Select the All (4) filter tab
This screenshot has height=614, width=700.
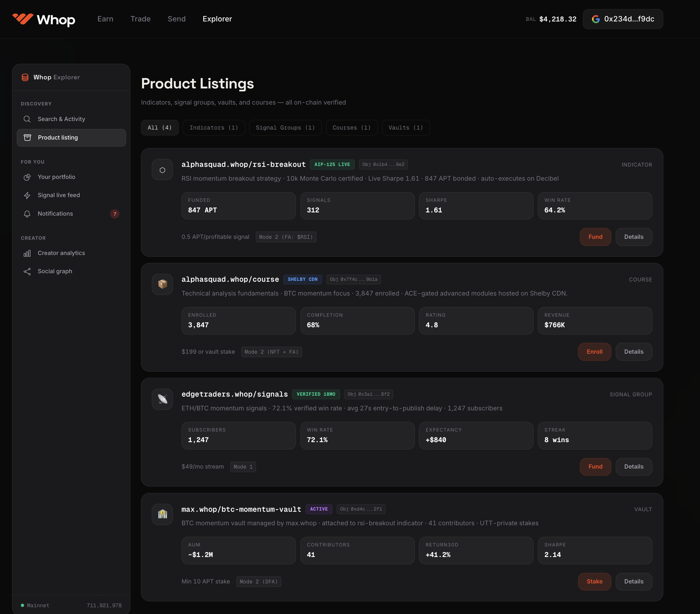(x=160, y=128)
